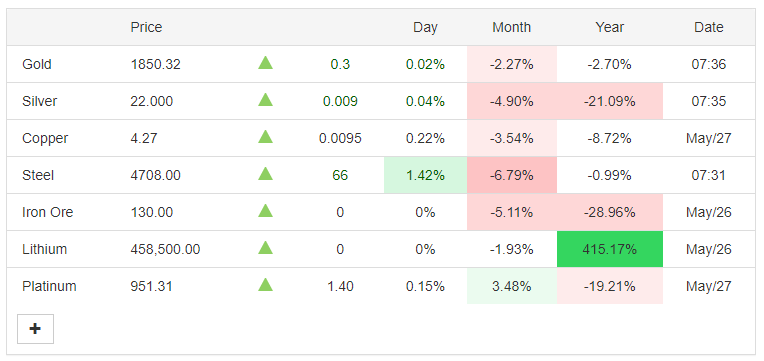This screenshot has height=361, width=764.
Task: Click the Date column header
Action: 708,27
